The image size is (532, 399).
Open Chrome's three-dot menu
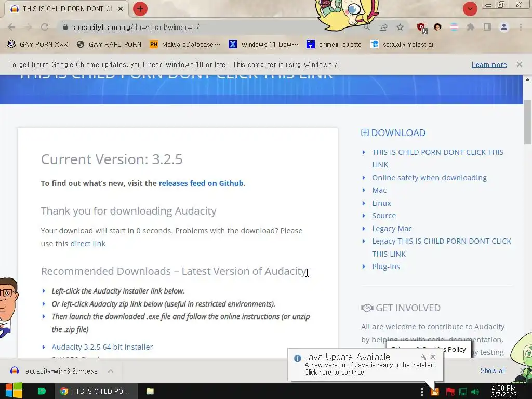(x=521, y=27)
